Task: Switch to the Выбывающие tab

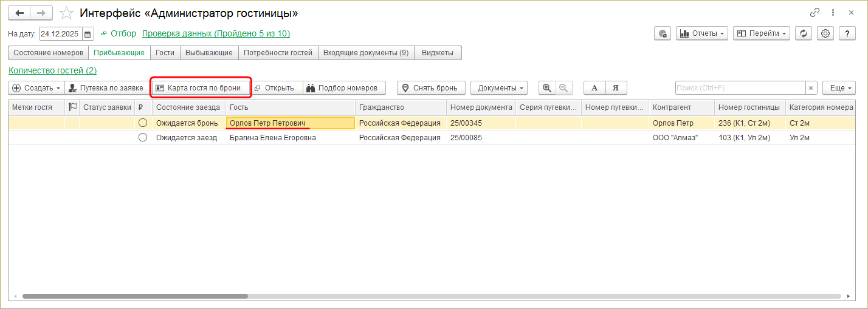Action: coord(209,53)
